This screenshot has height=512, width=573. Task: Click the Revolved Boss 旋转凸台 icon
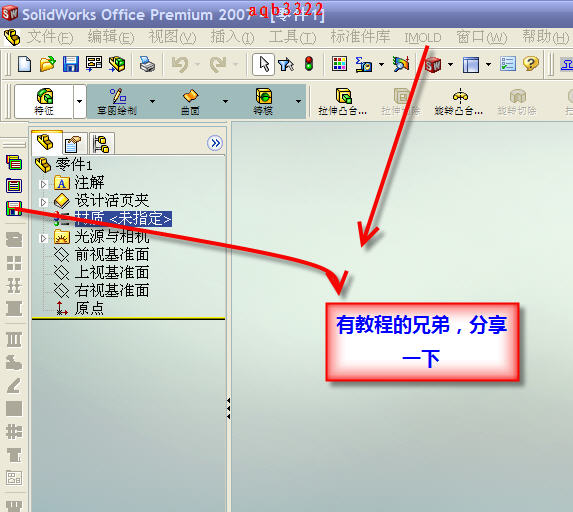tap(459, 102)
